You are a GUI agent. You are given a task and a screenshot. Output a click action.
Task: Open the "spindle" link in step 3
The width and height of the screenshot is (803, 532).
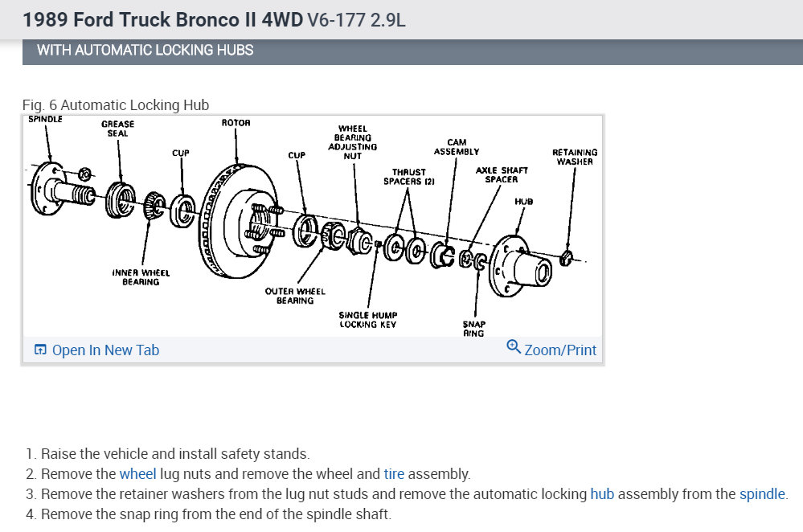[x=762, y=494]
